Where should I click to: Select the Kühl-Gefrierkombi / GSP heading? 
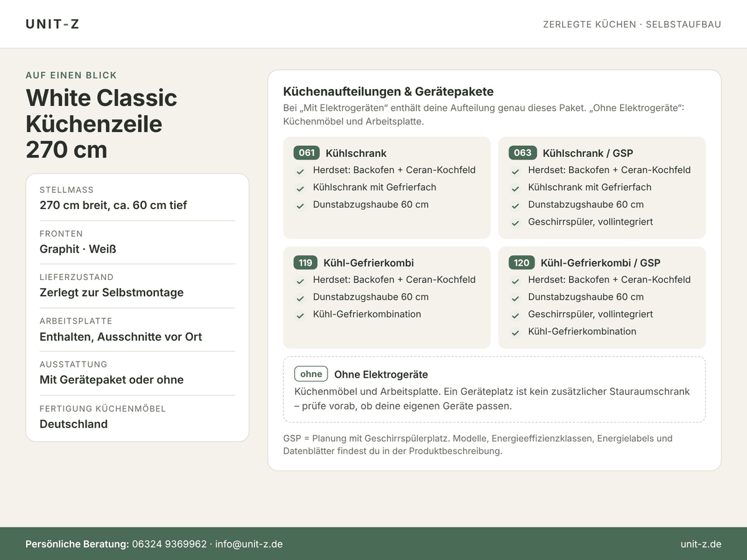pos(601,263)
